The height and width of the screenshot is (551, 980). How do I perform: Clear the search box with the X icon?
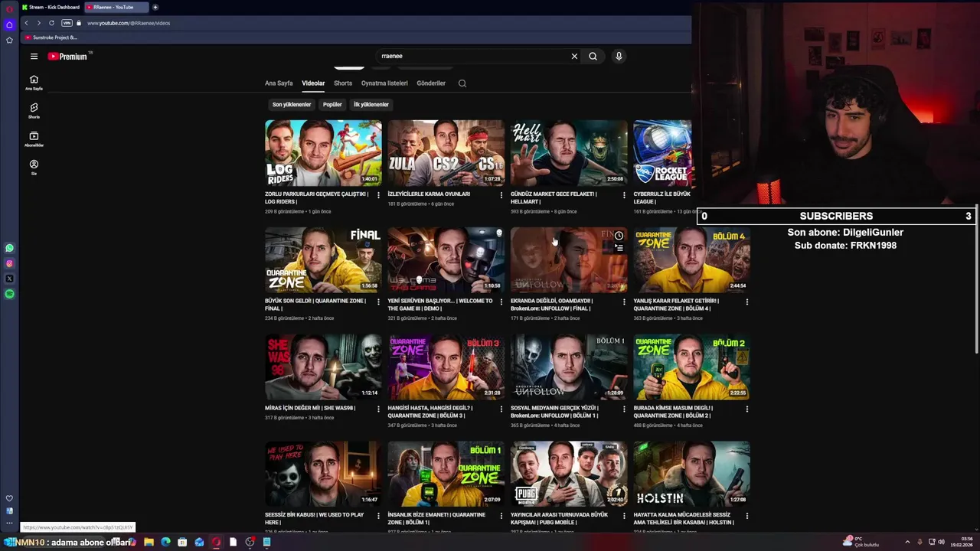(574, 56)
